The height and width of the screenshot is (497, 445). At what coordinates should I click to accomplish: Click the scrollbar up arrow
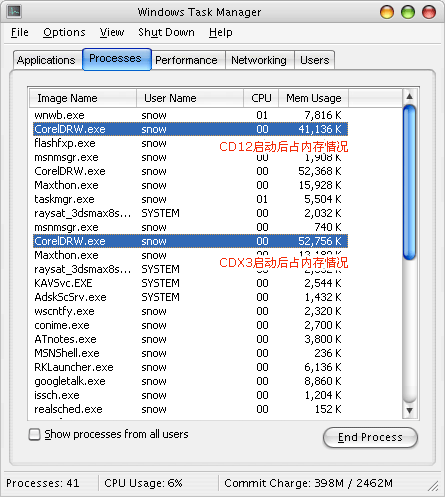(409, 97)
